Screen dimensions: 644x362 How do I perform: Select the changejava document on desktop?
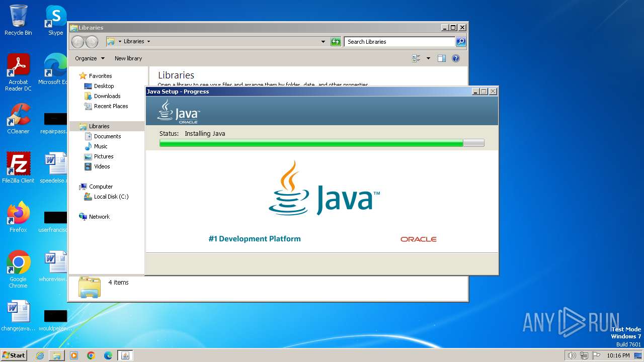click(18, 316)
